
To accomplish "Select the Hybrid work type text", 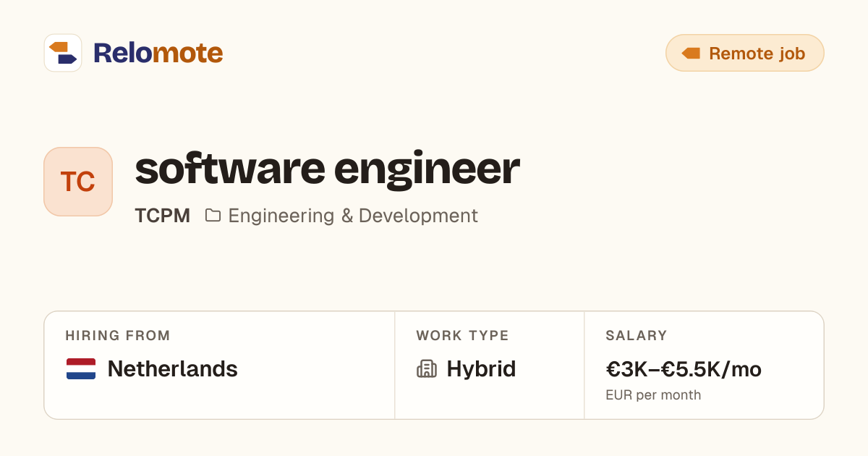I will click(481, 369).
